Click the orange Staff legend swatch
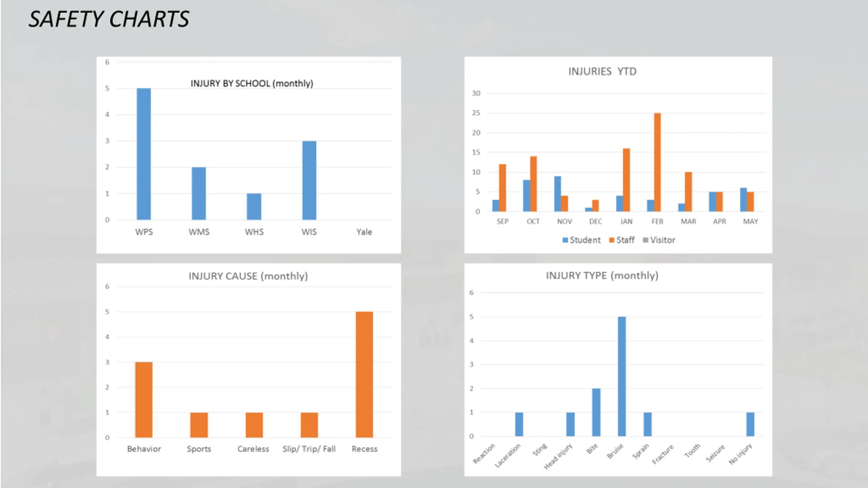Viewport: 868px width, 488px height. click(612, 240)
